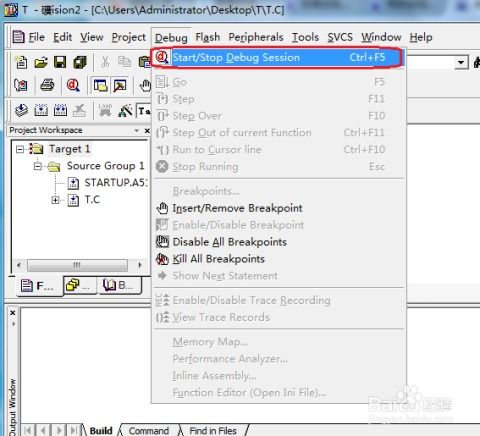Close the Project Workspace panel
The width and height of the screenshot is (480, 436).
pyautogui.click(x=147, y=131)
